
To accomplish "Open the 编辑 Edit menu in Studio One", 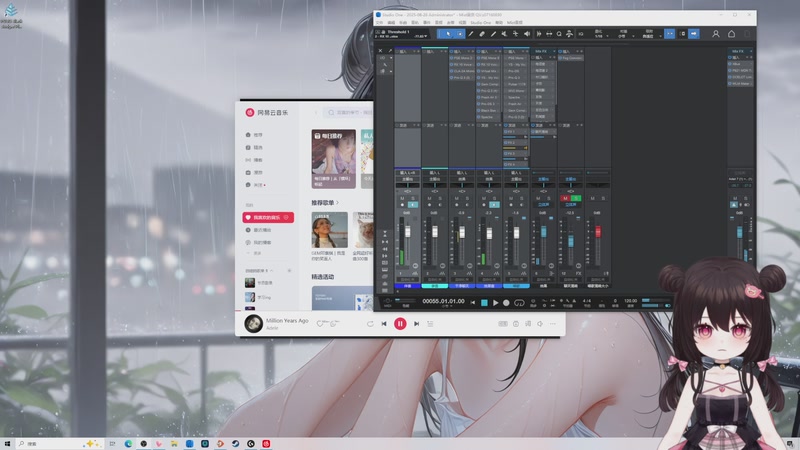I will click(391, 22).
